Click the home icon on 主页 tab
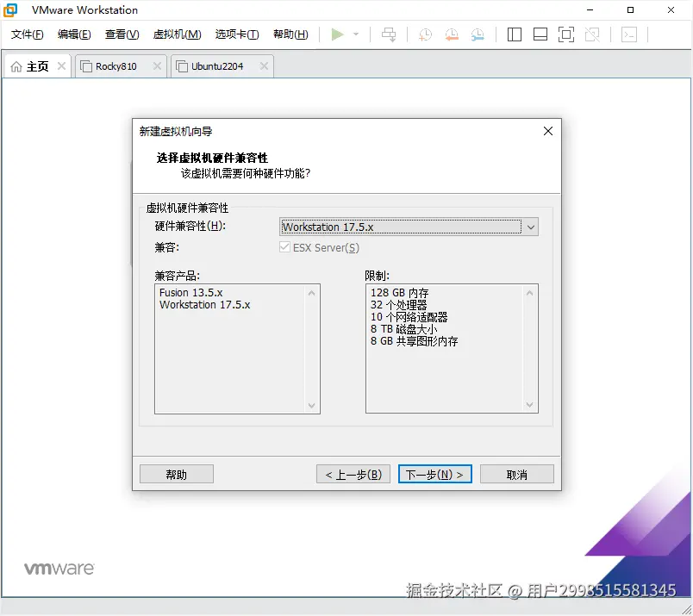Viewport: 693px width, 616px height. coord(16,66)
